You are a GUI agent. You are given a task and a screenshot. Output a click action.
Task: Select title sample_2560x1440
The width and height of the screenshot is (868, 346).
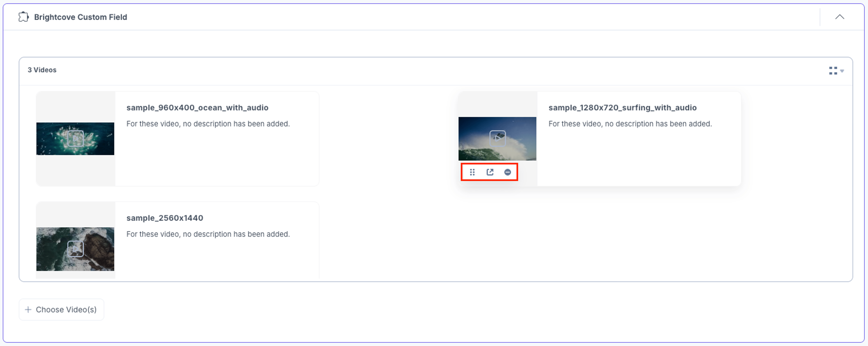point(165,218)
